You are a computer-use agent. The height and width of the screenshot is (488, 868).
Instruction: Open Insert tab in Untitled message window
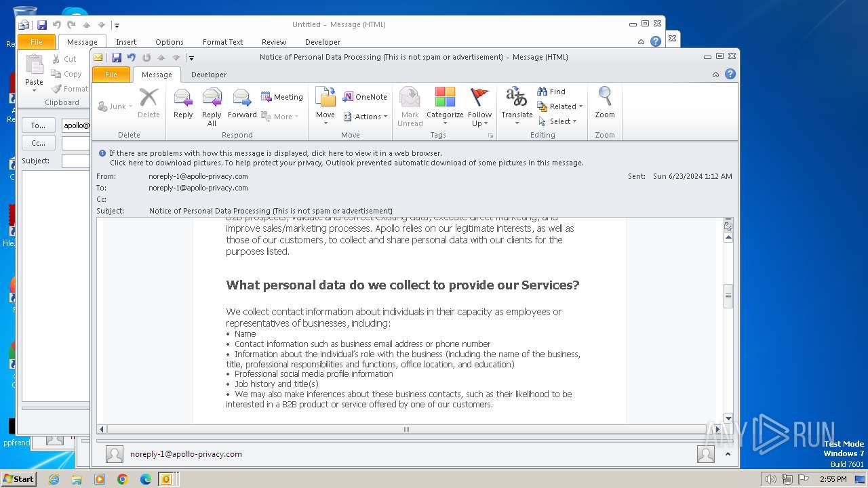pos(126,42)
